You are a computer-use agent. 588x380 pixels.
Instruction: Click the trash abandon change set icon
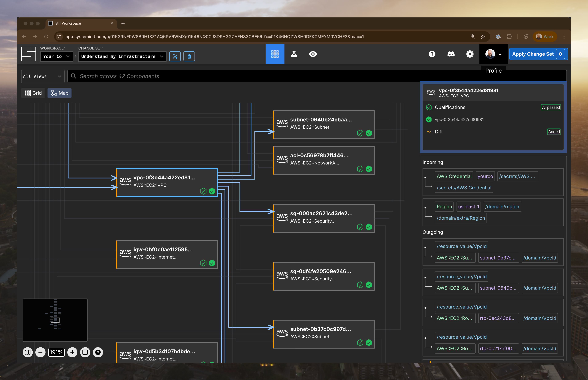pos(189,57)
